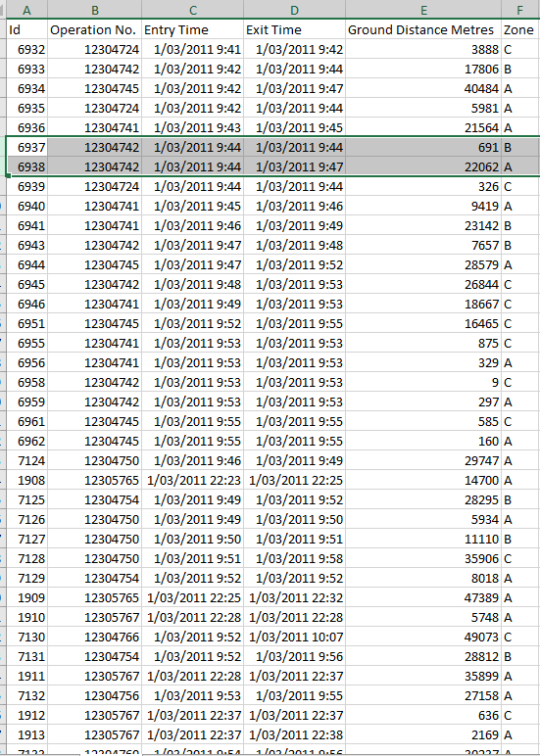This screenshot has width=540, height=756.
Task: Click the cell with Id 1908
Action: pos(26,480)
